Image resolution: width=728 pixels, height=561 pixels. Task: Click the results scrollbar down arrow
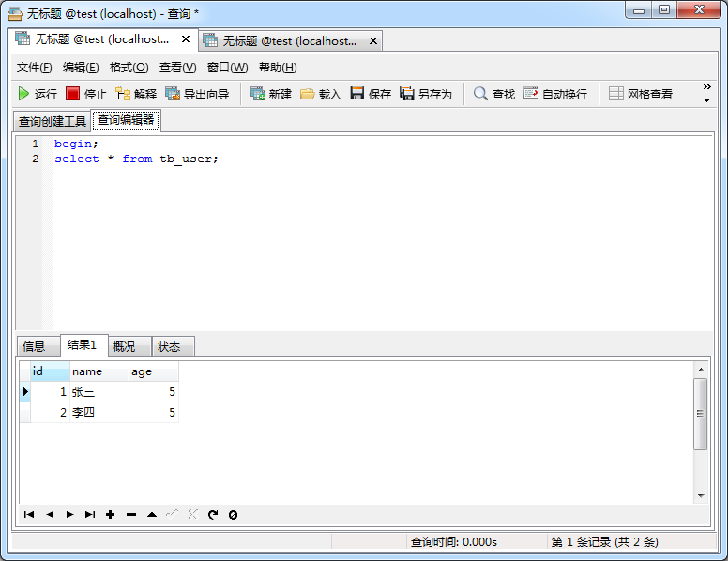coord(701,496)
